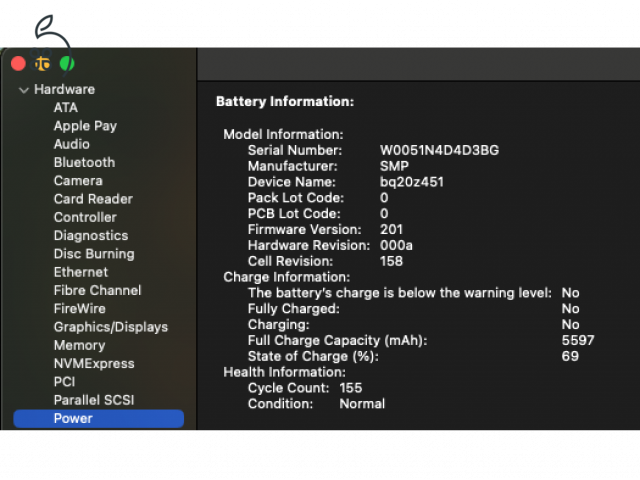
Task: Collapse the Hardware tree section
Action: tap(24, 90)
